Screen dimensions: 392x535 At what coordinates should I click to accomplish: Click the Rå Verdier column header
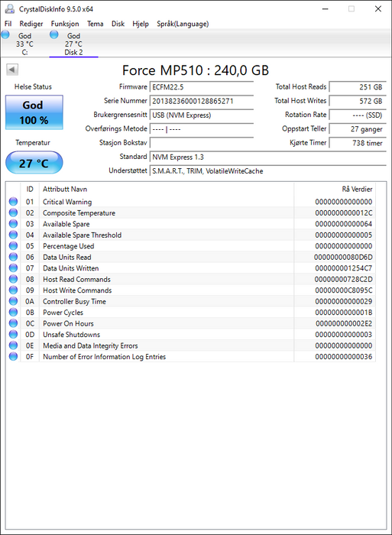pyautogui.click(x=357, y=189)
